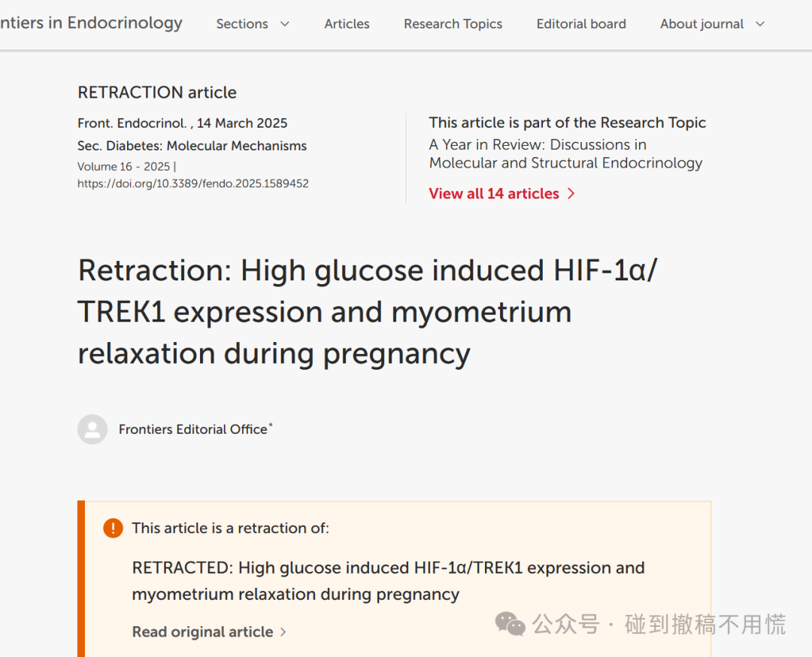The image size is (812, 657).
Task: Open the A Year in Review research topic
Action: (x=565, y=154)
